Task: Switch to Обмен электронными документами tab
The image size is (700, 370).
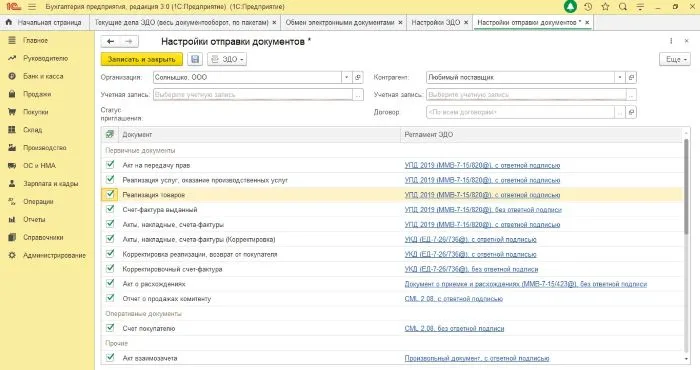Action: (x=340, y=22)
